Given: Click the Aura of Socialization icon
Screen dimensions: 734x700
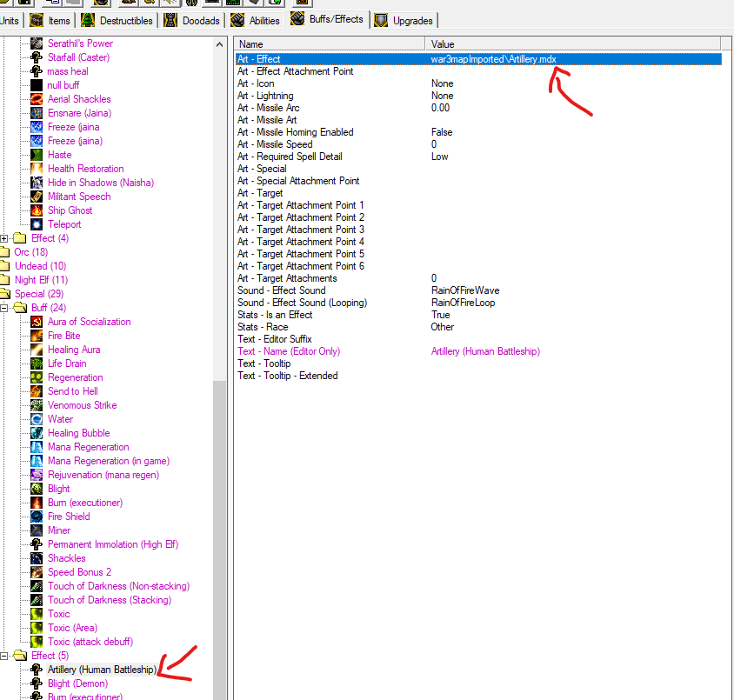Looking at the screenshot, I should point(37,322).
